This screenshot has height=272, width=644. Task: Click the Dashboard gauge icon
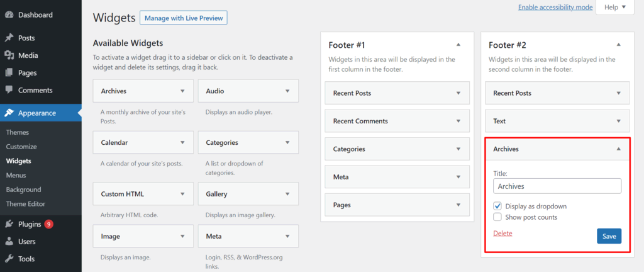click(9, 14)
